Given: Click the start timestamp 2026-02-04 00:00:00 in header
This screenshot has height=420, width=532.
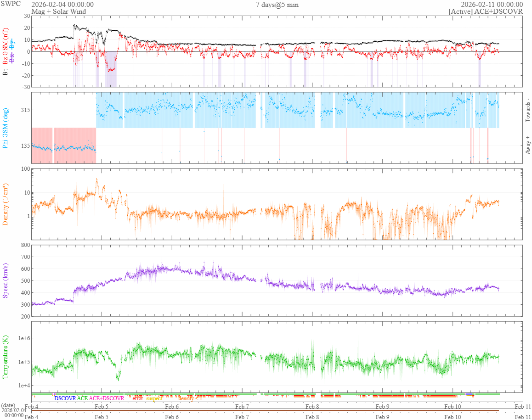Looking at the screenshot, I should coord(62,5).
